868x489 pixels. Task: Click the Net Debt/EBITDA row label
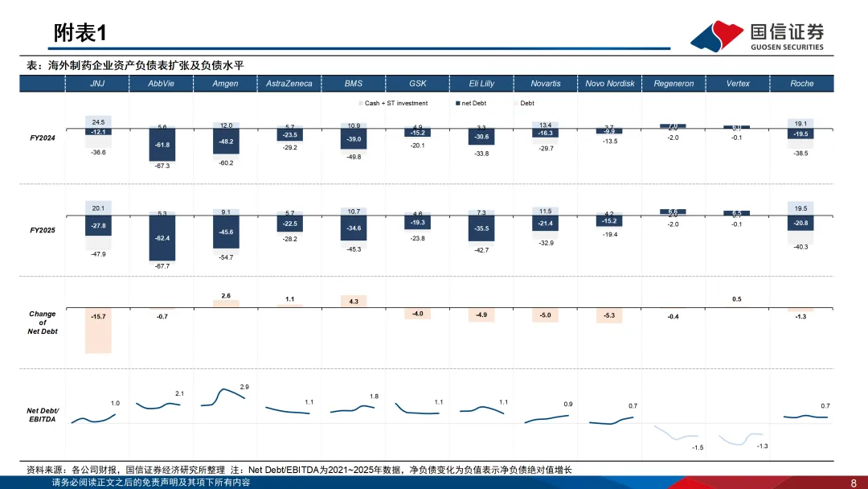pyautogui.click(x=43, y=415)
